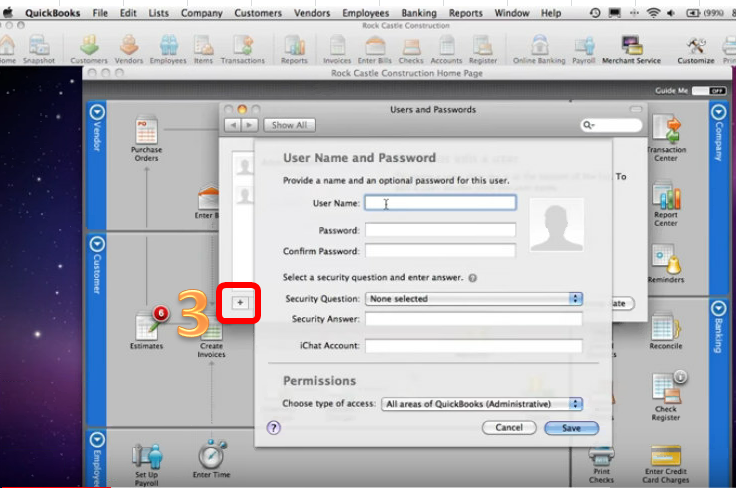This screenshot has width=736, height=488.
Task: Click the user photo placeholder
Action: tap(557, 225)
